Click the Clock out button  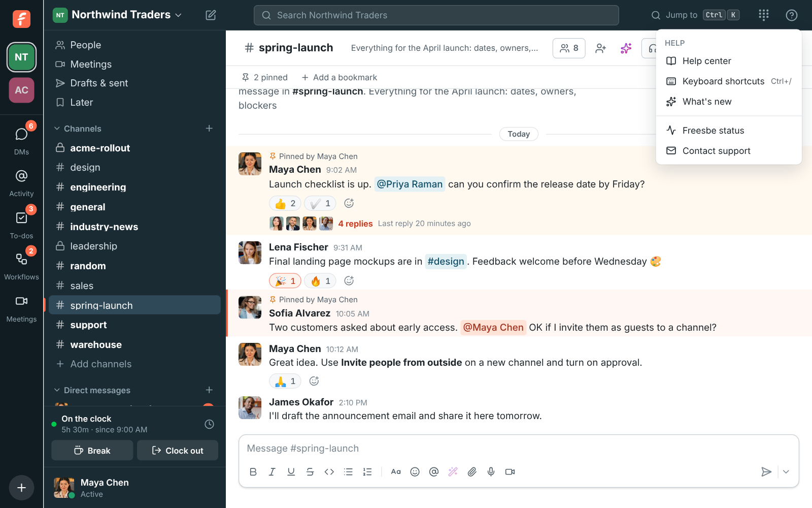coord(178,451)
